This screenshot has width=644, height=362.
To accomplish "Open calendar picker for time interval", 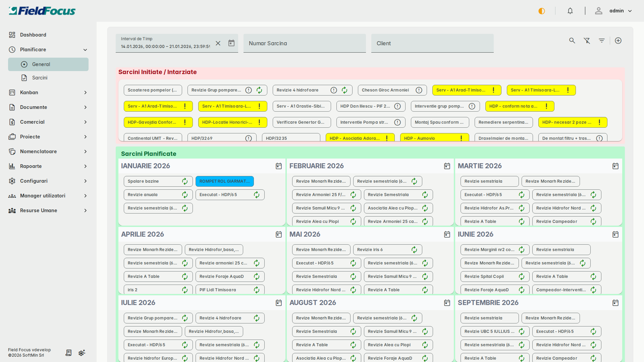I will click(x=231, y=43).
